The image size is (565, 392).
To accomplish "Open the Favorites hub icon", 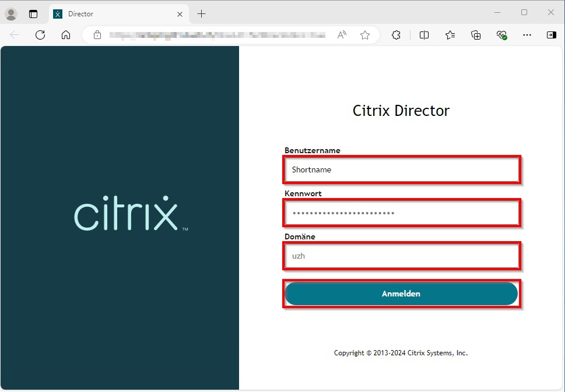I will [450, 35].
